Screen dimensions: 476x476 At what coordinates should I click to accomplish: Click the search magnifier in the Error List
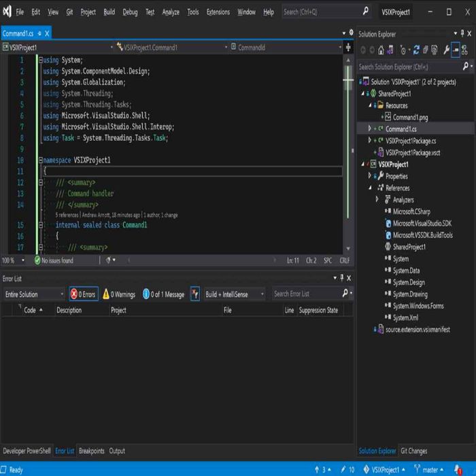345,293
